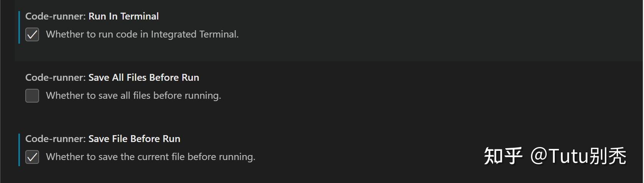Disable the Save File Before Run checkbox
This screenshot has width=644, height=183.
[x=32, y=157]
